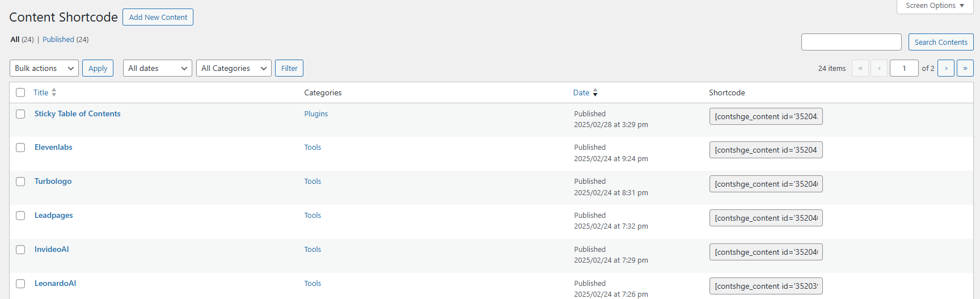Click the Apply button
Screen dimensions: 980x299
(x=98, y=68)
